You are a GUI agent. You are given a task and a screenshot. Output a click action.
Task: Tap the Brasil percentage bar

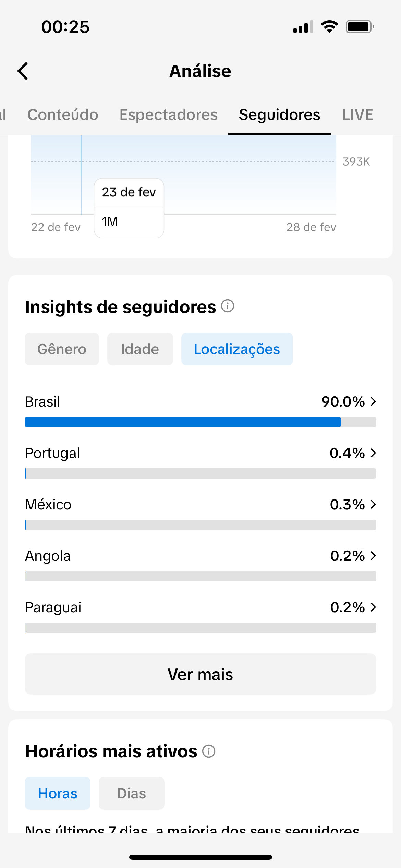pos(200,422)
